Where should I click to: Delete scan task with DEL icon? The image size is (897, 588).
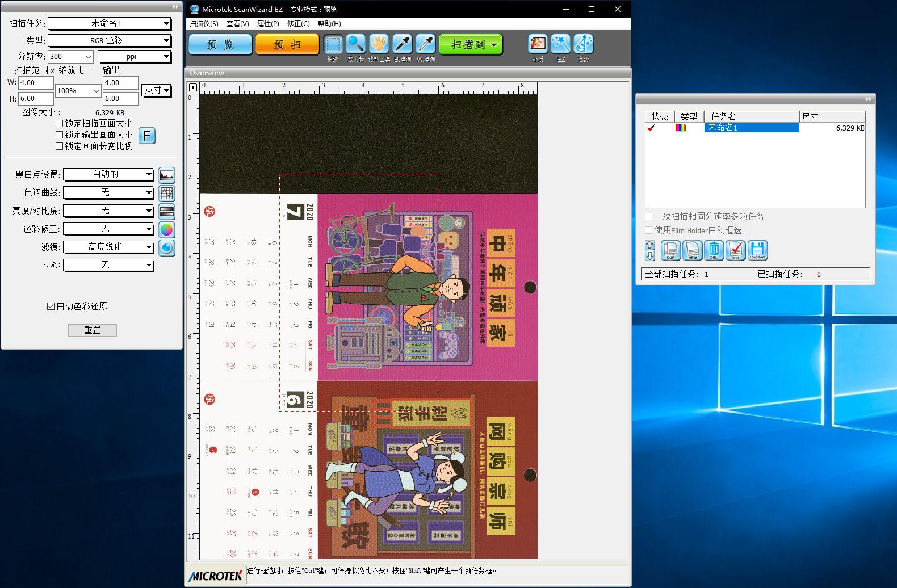714,250
